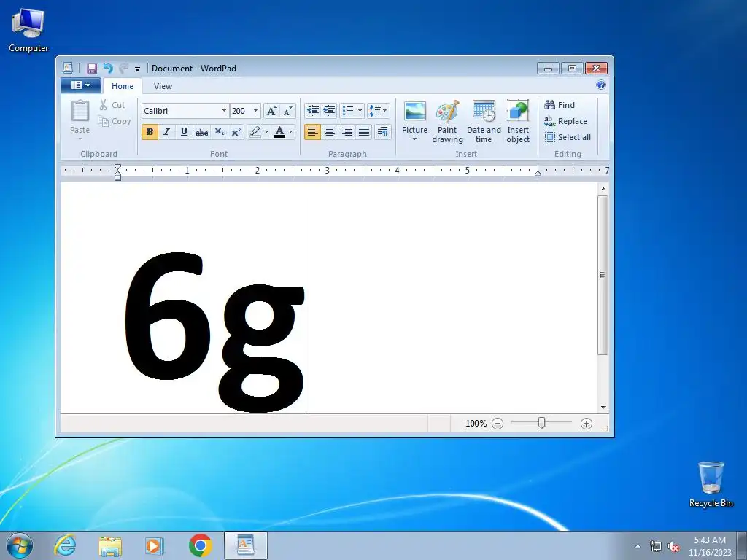The width and height of the screenshot is (747, 560).
Task: Click the Paste clipboard icon
Action: pos(80,111)
